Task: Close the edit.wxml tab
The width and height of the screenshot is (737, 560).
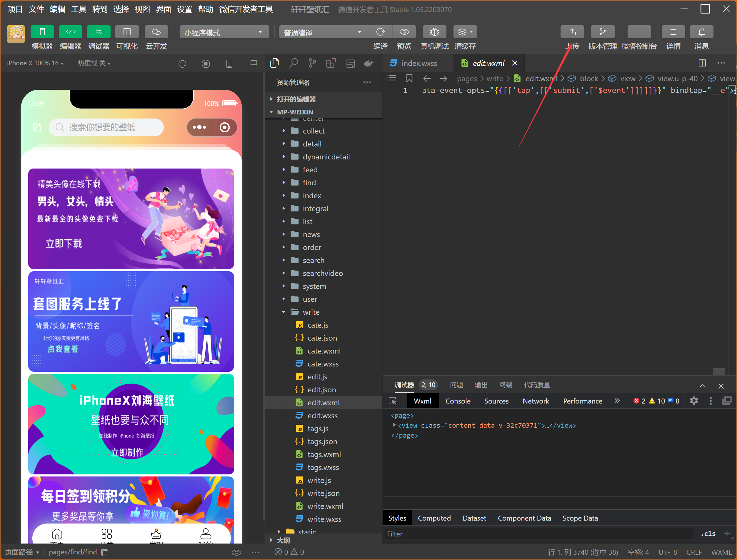Action: pos(515,63)
